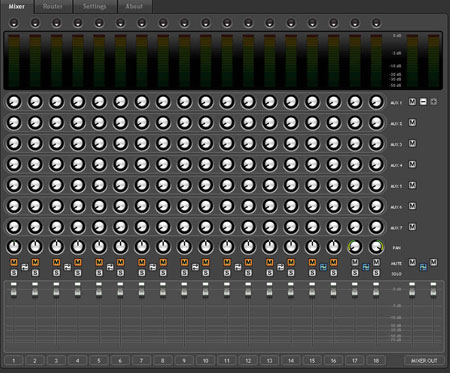The image size is (450, 373).
Task: Toggle mute on channel 18
Action: coord(376,262)
